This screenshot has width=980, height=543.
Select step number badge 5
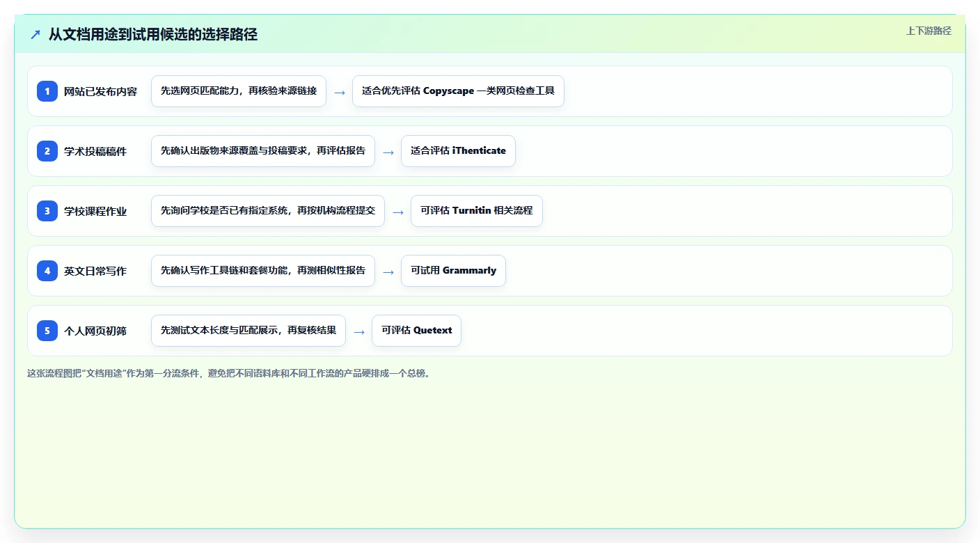[x=47, y=331]
